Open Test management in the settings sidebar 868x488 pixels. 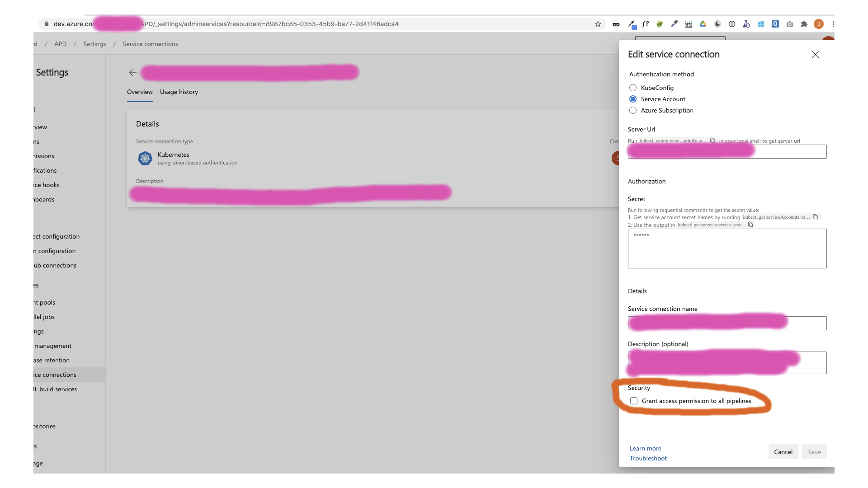52,346
